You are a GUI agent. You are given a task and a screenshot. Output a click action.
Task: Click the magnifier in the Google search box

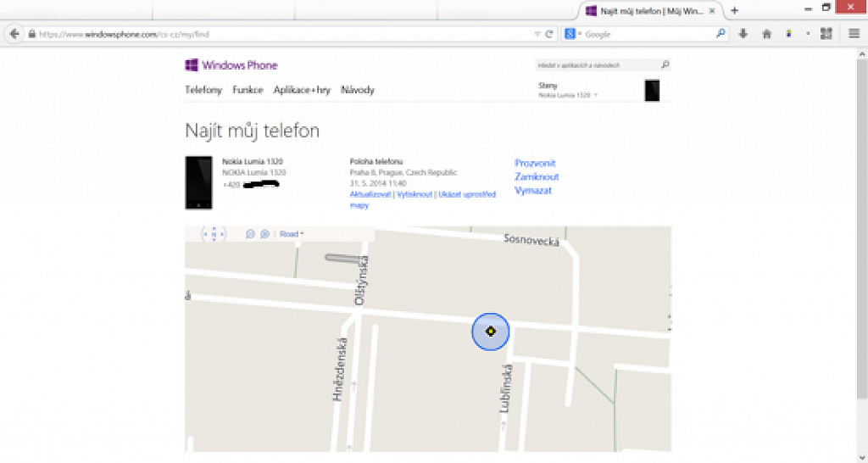pyautogui.click(x=721, y=34)
